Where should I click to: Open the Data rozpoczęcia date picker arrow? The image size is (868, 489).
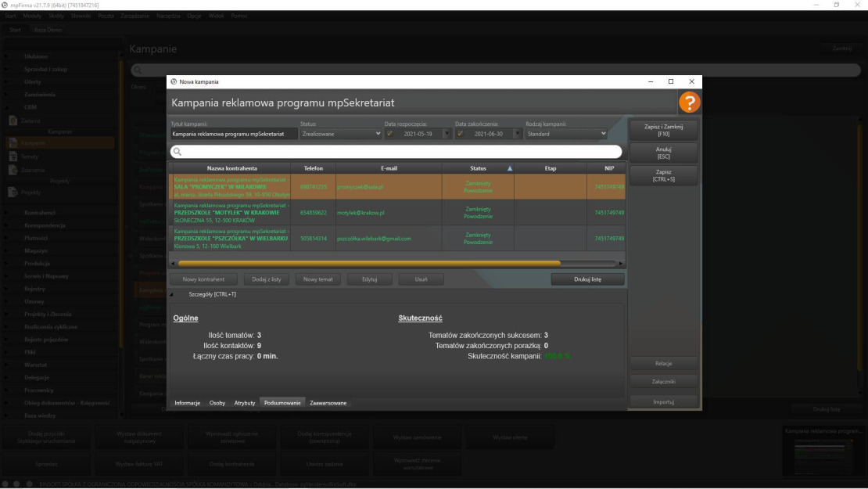click(x=447, y=134)
